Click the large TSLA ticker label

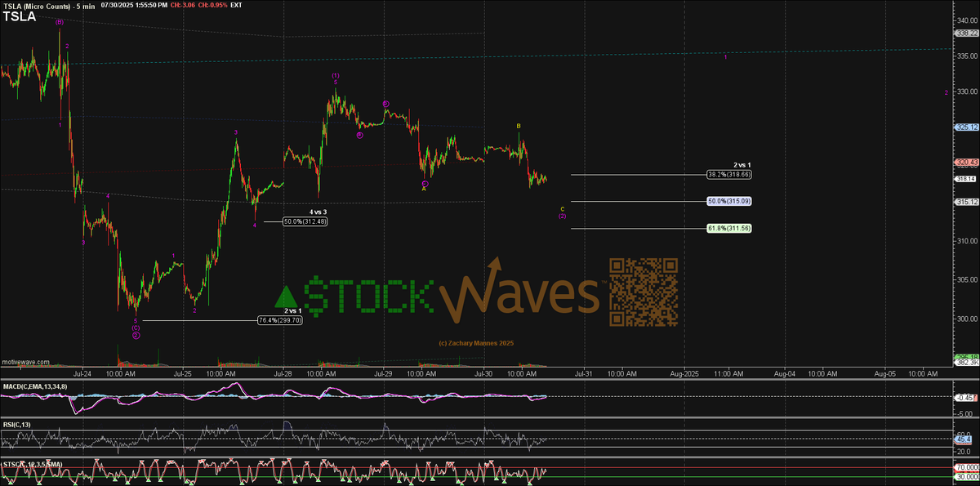tap(18, 16)
